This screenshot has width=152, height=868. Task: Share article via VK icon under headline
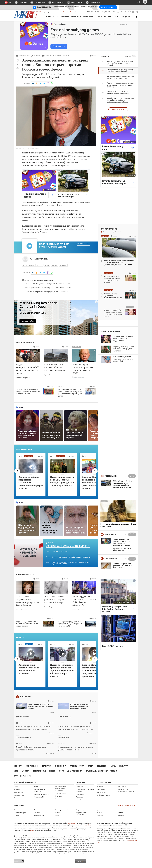33,83
